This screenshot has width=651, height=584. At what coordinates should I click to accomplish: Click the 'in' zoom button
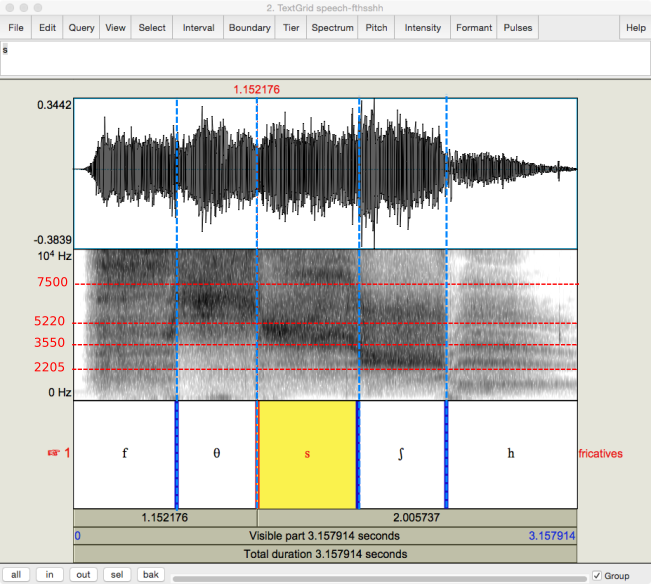(49, 574)
